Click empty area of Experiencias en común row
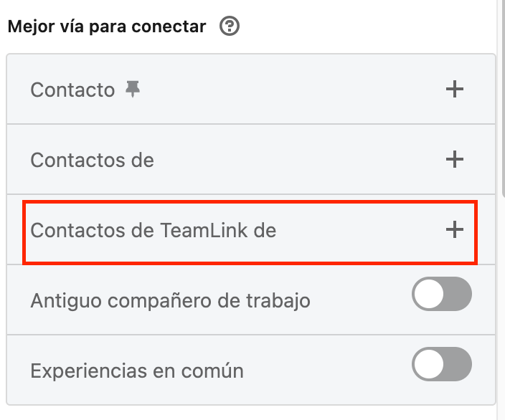Screen dimensions: 505x420 click(327, 370)
